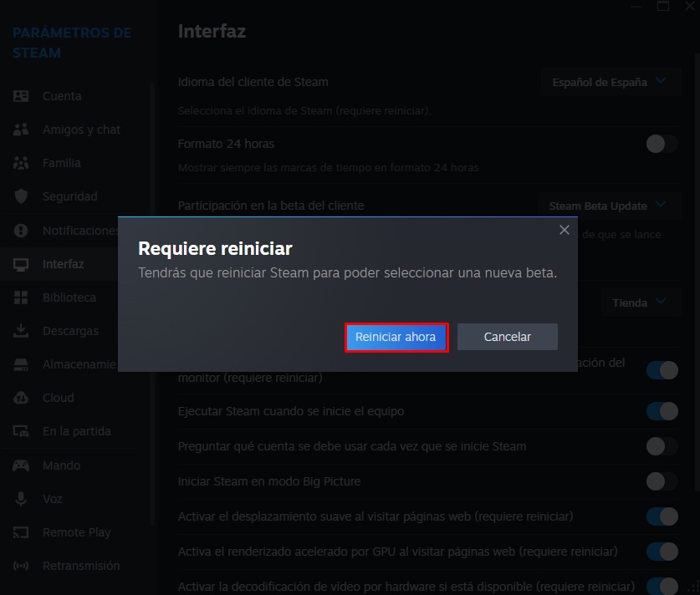Close the Requiere reiniciar dialog with X
Image resolution: width=700 pixels, height=595 pixels.
[x=565, y=230]
